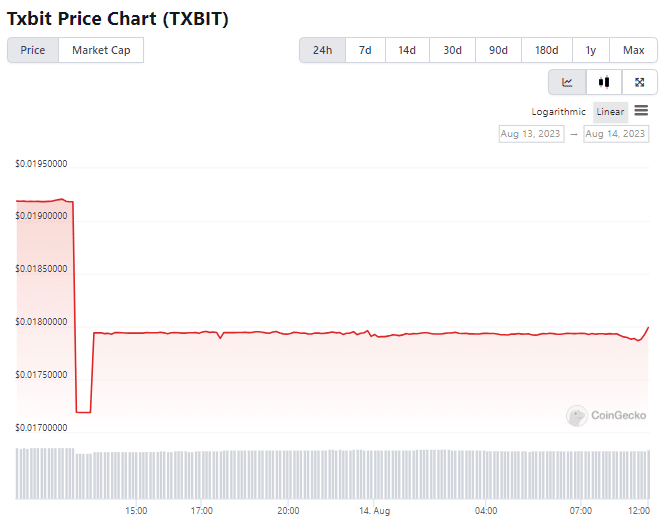This screenshot has width=666, height=526.
Task: Click the $0.01900000 axis label
Action: click(41, 216)
